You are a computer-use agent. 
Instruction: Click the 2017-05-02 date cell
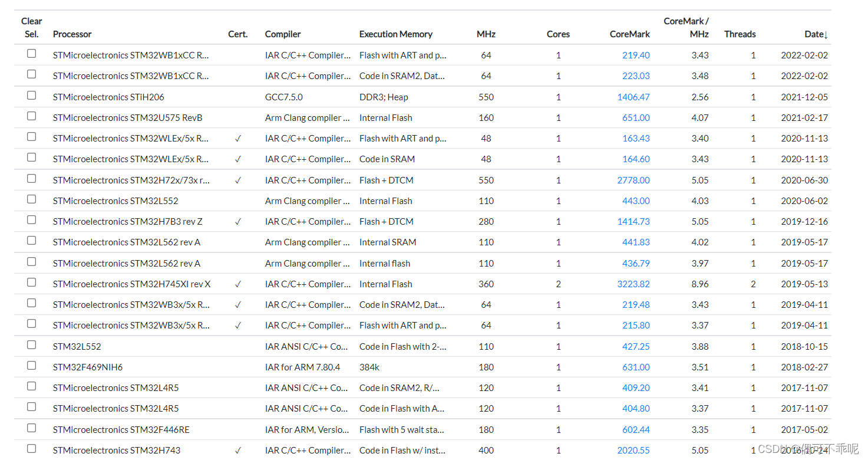[804, 430]
